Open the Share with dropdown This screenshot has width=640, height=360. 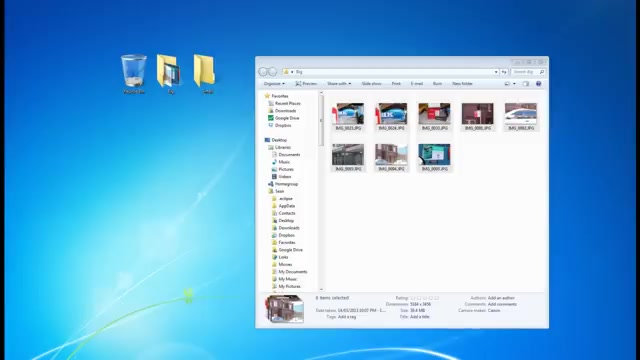[339, 84]
